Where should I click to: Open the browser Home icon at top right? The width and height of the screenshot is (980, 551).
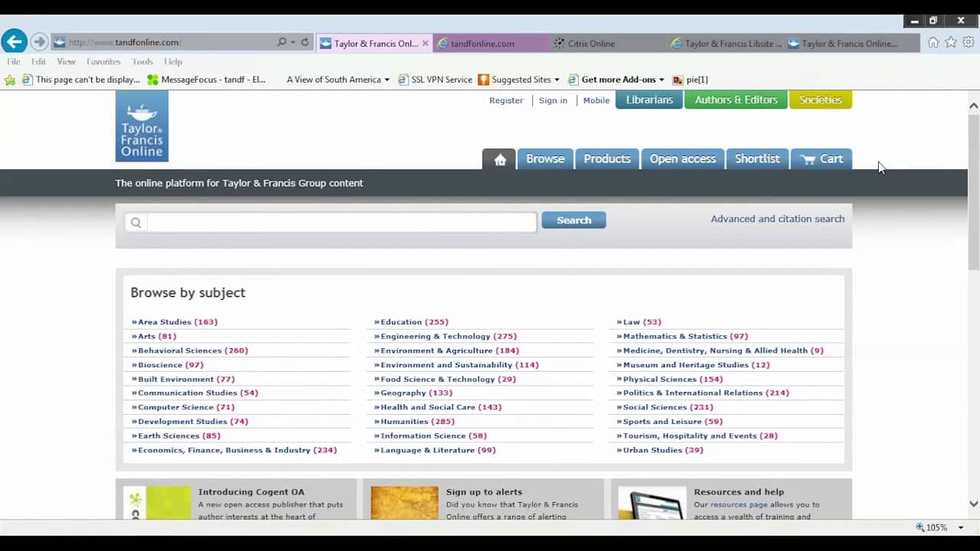pos(933,42)
